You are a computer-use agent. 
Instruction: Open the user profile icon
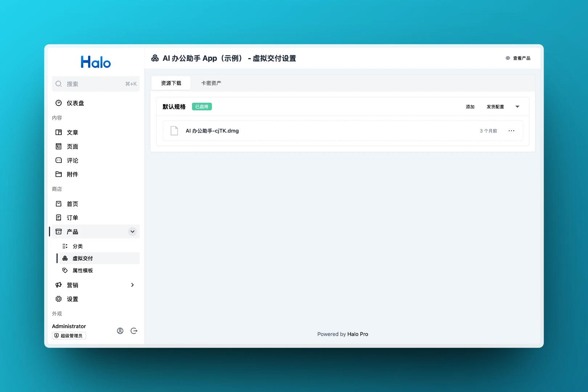coord(120,331)
